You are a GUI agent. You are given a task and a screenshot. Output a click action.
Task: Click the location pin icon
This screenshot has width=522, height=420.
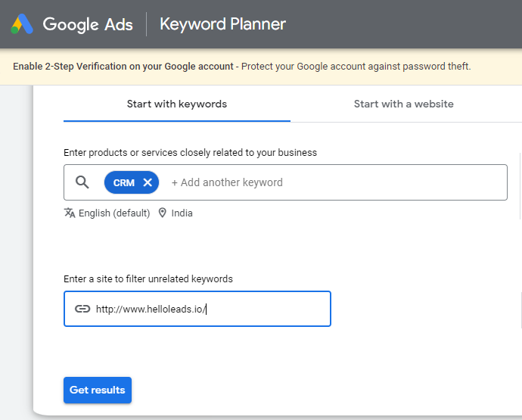coord(162,213)
